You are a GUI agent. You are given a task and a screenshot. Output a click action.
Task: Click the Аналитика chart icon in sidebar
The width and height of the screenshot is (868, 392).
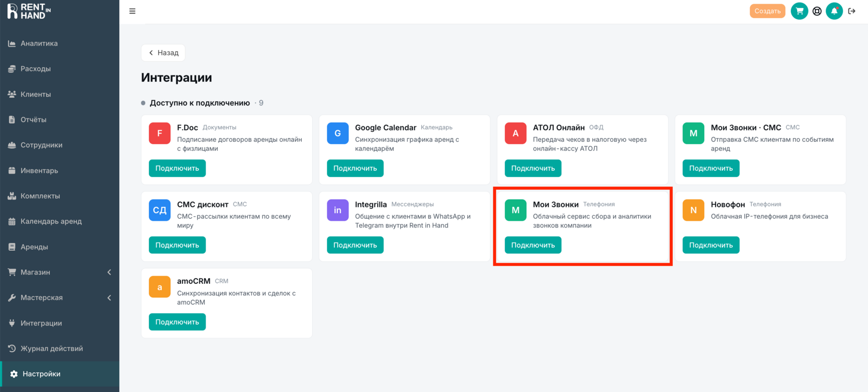[12, 43]
